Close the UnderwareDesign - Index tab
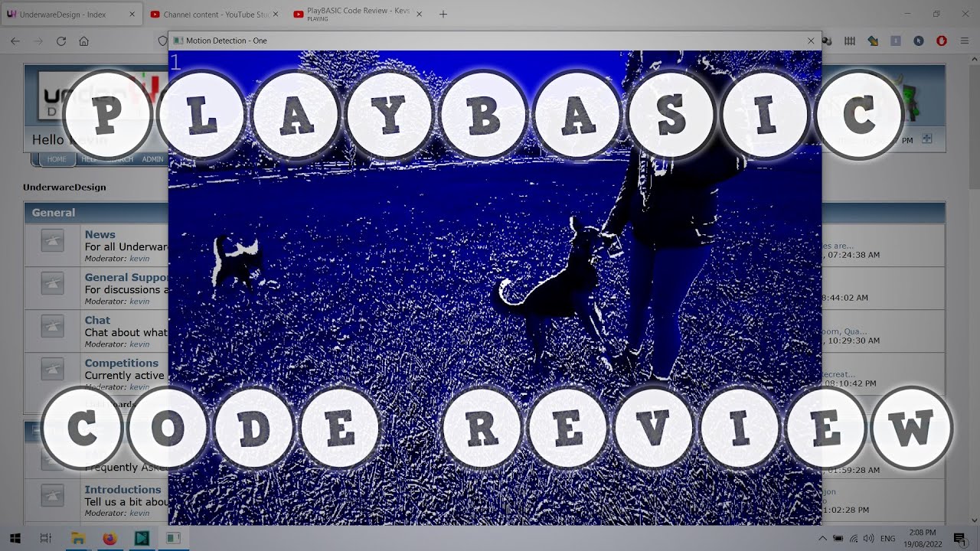Viewport: 980px width, 551px height. click(132, 14)
